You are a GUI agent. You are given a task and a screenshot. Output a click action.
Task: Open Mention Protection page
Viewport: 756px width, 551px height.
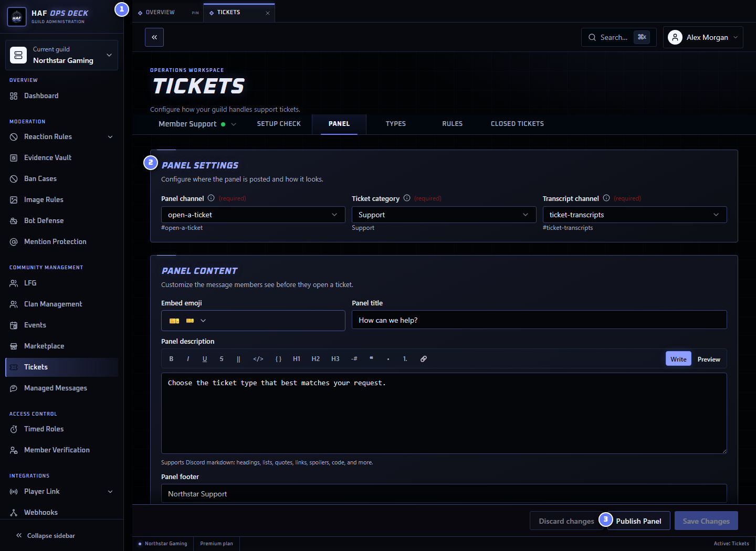pyautogui.click(x=61, y=241)
